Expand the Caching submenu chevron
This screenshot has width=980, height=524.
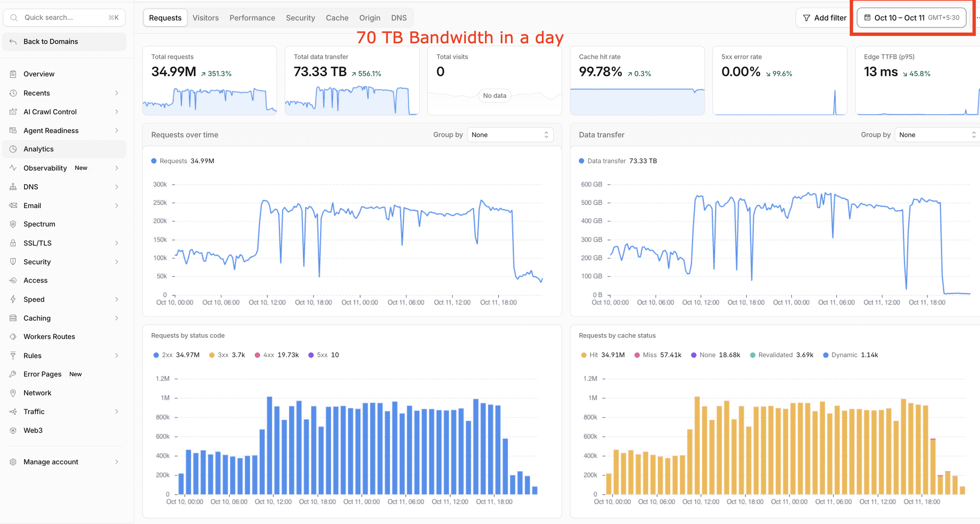[x=117, y=318]
